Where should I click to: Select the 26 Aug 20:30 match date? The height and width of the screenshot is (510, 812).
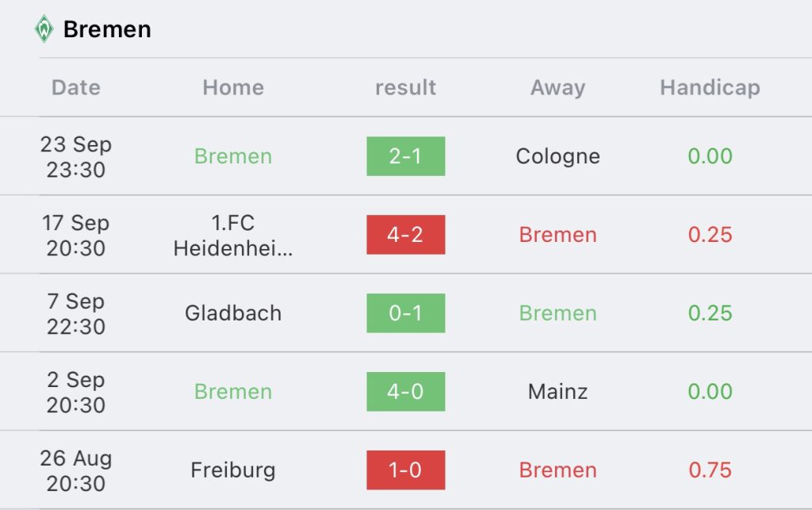coord(76,470)
